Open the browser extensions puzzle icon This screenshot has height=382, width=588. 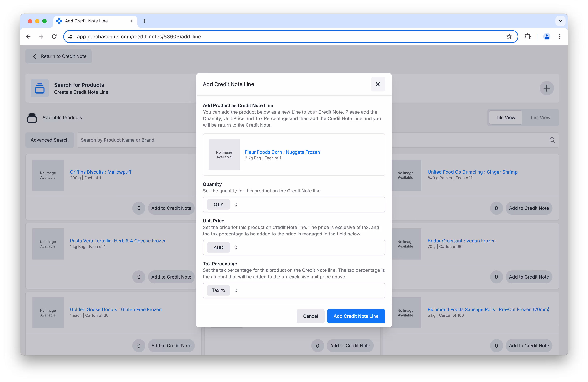tap(527, 37)
